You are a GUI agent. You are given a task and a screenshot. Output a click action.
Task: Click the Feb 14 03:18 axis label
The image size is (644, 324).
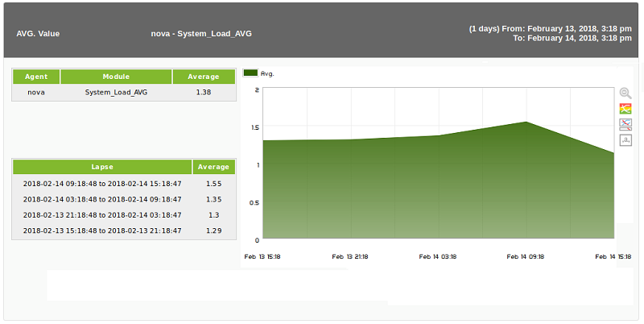click(438, 256)
